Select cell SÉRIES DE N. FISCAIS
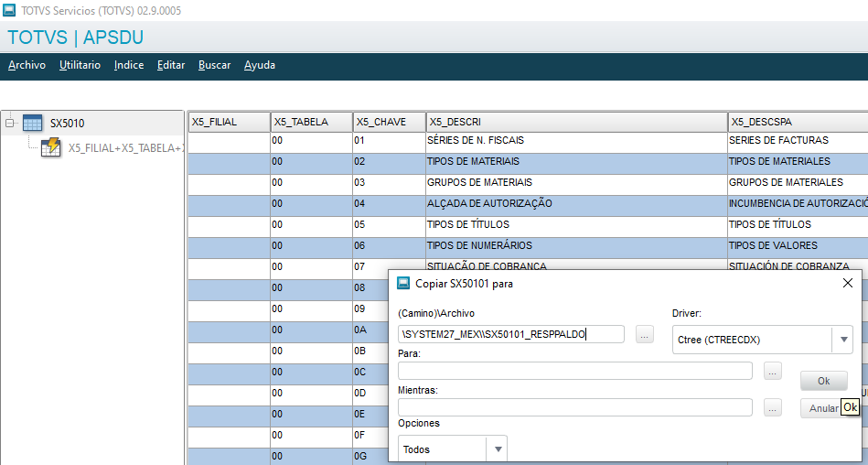Image resolution: width=868 pixels, height=465 pixels. [577, 143]
